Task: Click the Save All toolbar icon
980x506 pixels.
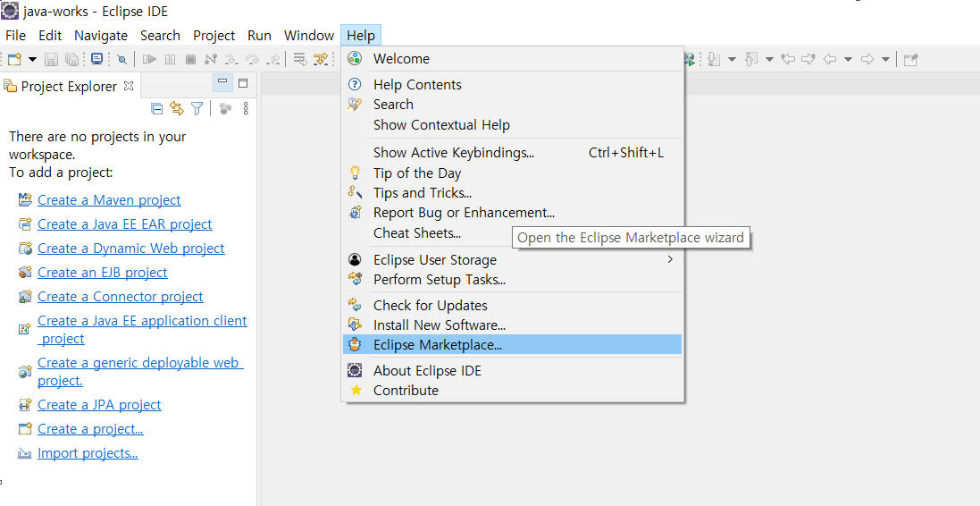Action: tap(71, 59)
